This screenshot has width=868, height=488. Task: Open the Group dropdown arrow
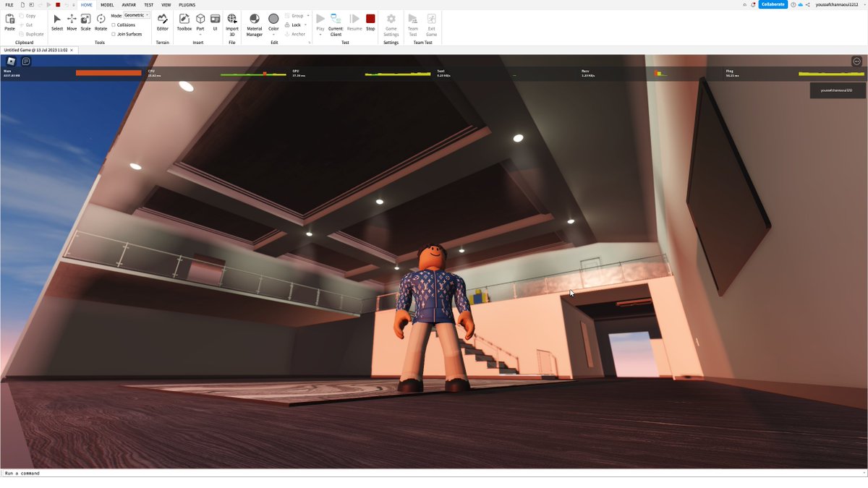point(308,15)
